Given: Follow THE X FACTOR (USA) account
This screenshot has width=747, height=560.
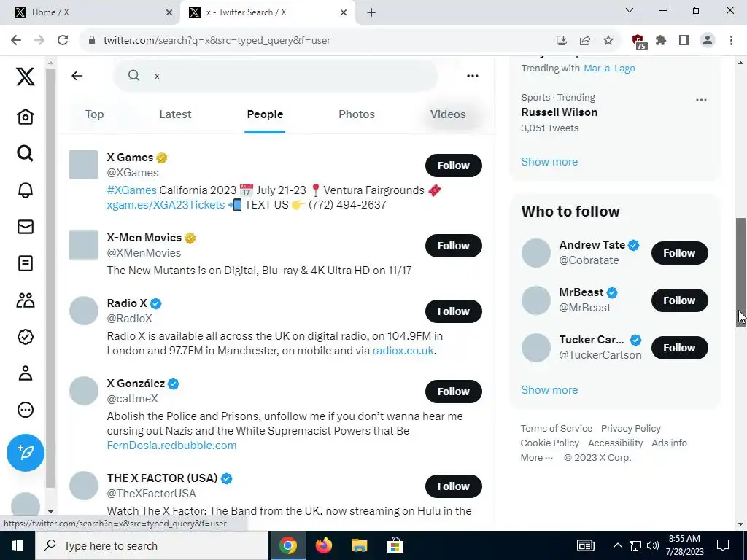Looking at the screenshot, I should click(454, 486).
